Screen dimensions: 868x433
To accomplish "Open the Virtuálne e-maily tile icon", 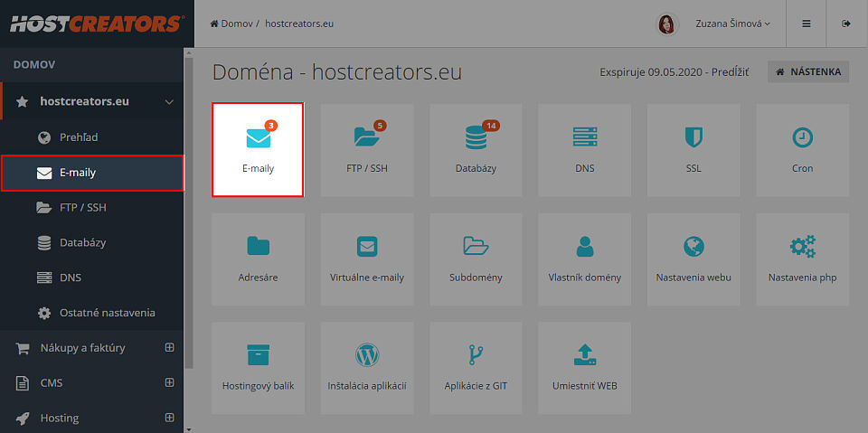I will coord(367,247).
